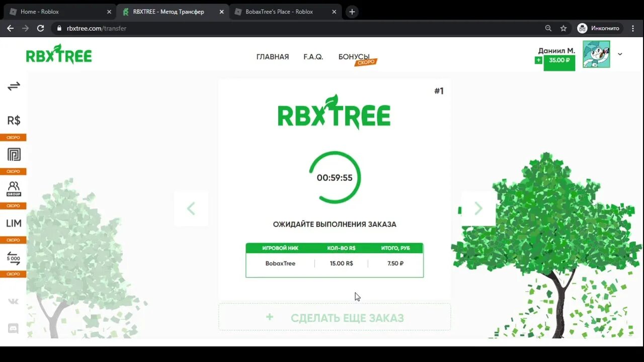Expand the profile dropdown arrow

(x=620, y=54)
